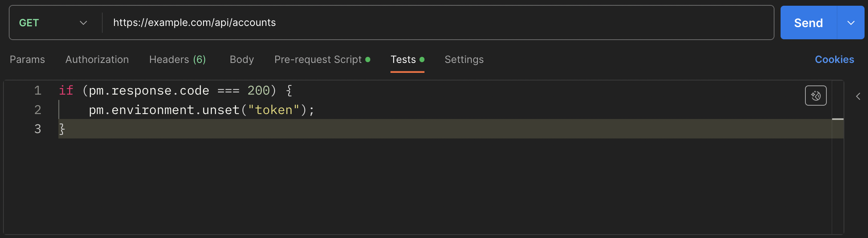Collapse the right panel using the chevron
This screenshot has height=238, width=868.
point(858,96)
